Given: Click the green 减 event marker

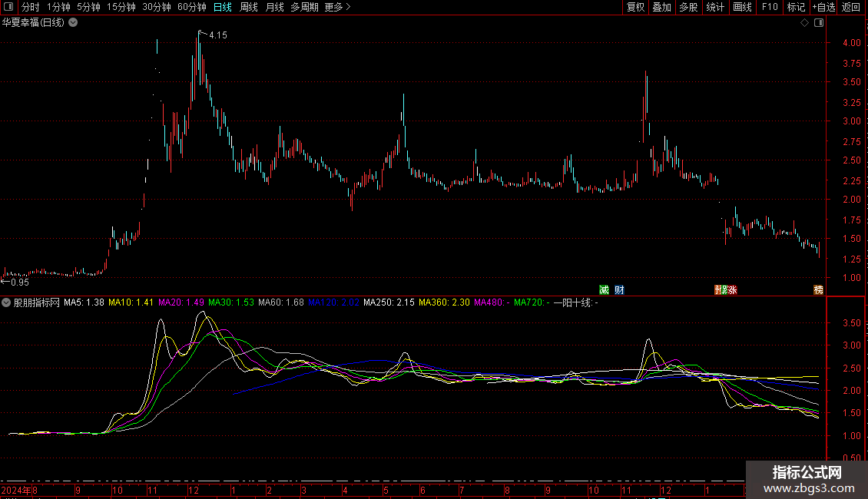Looking at the screenshot, I should click(604, 290).
